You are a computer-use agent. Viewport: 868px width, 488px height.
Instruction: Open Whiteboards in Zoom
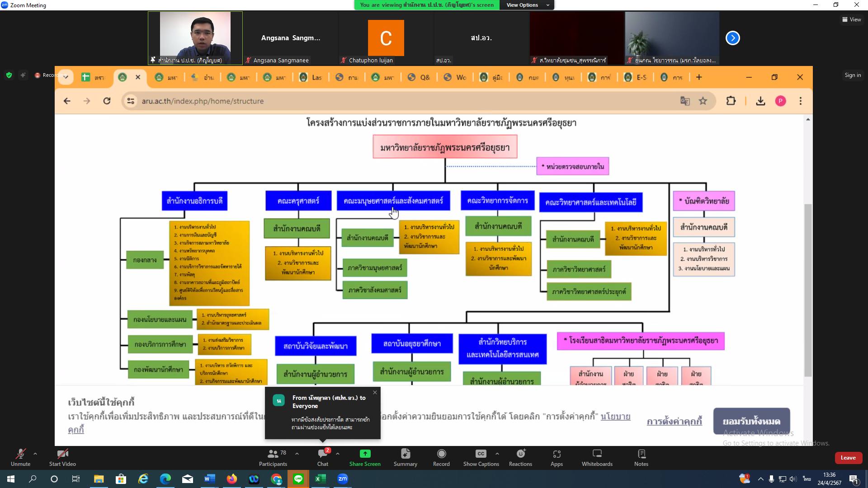[x=597, y=457]
